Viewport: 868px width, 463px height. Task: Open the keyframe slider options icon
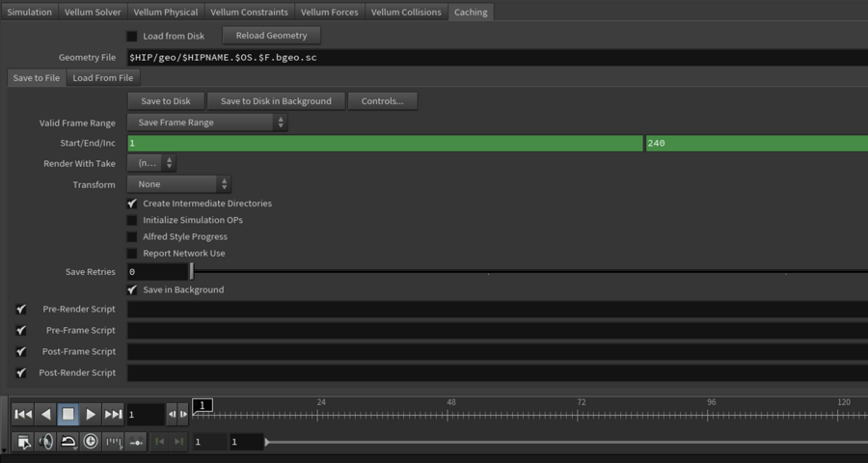[136, 442]
